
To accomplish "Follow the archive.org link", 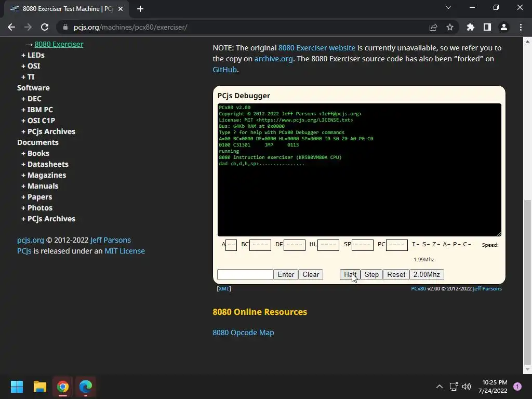I will 273,59.
